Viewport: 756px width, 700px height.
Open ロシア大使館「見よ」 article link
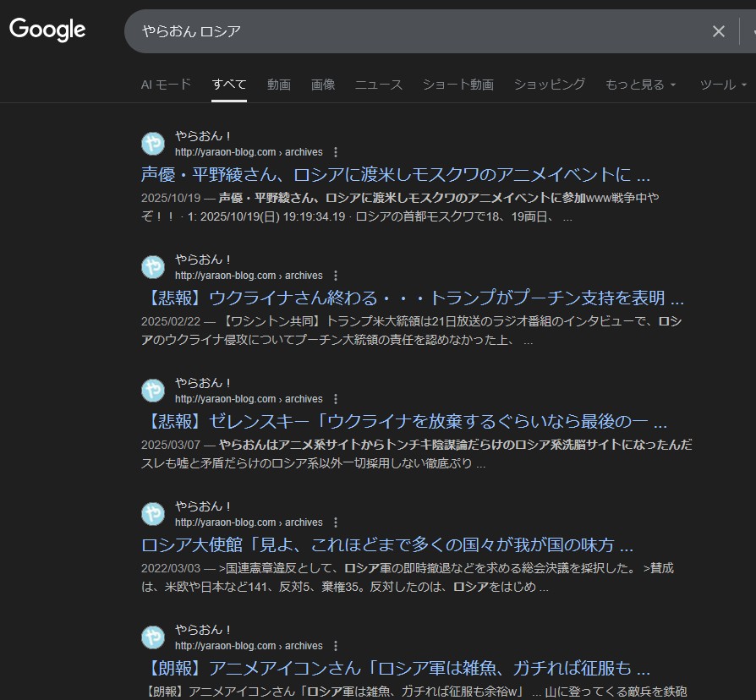point(386,544)
